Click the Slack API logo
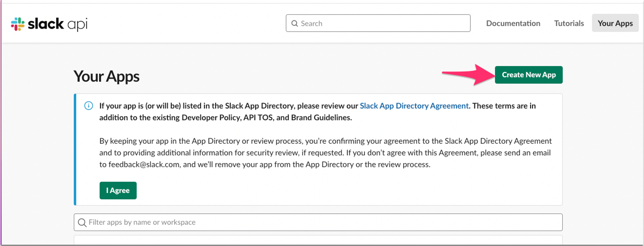 (x=49, y=24)
